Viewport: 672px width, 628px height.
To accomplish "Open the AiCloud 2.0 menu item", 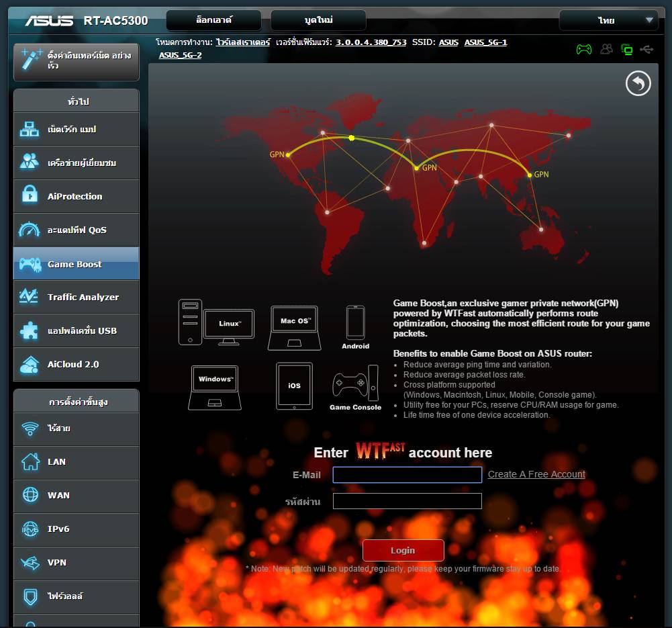I will coord(77,364).
